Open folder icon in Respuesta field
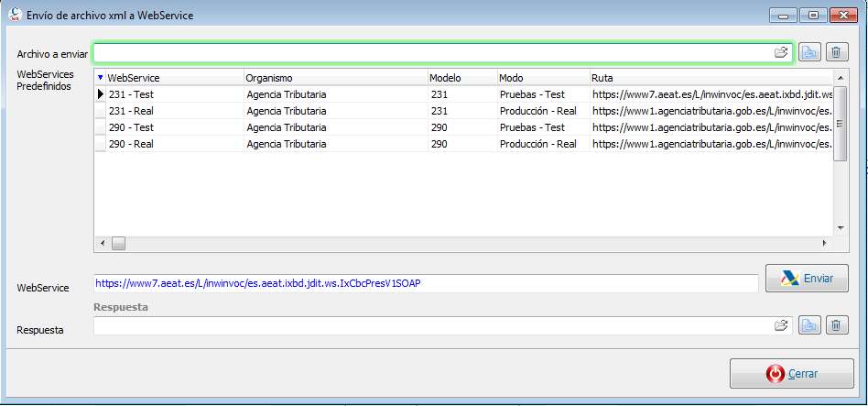This screenshot has height=406, width=868. pos(780,325)
